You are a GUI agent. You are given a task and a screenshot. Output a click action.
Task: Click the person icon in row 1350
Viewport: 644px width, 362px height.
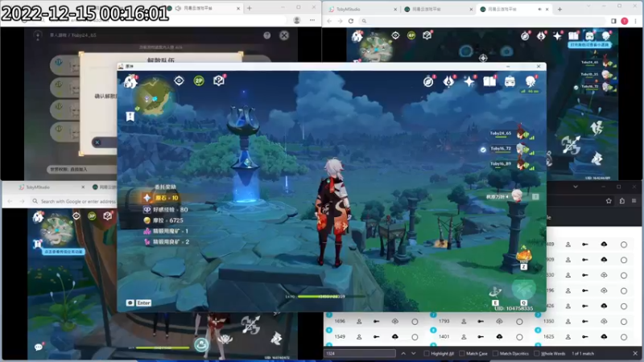click(568, 321)
